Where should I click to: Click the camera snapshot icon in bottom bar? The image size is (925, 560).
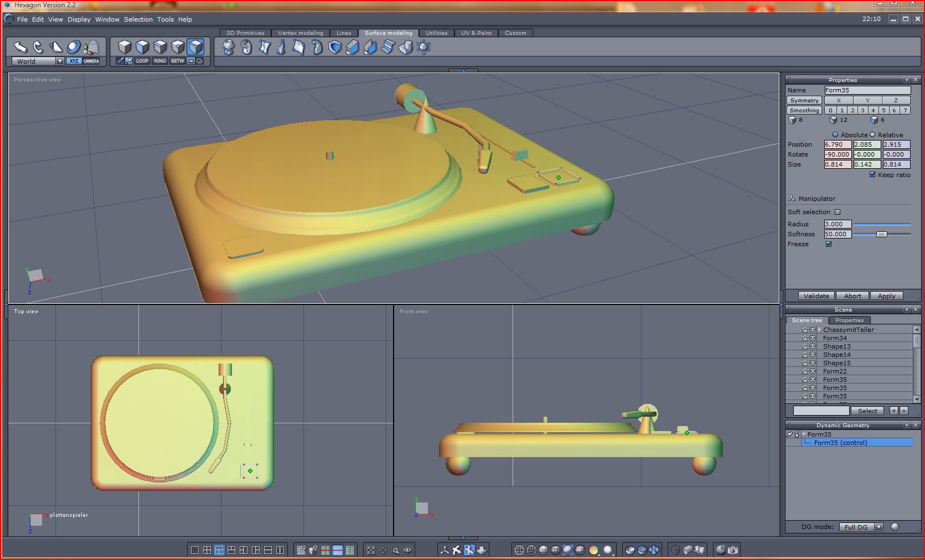coord(733,550)
